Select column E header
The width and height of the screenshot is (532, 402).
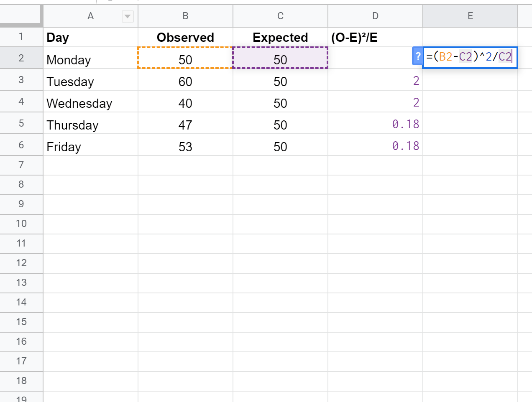pyautogui.click(x=470, y=16)
